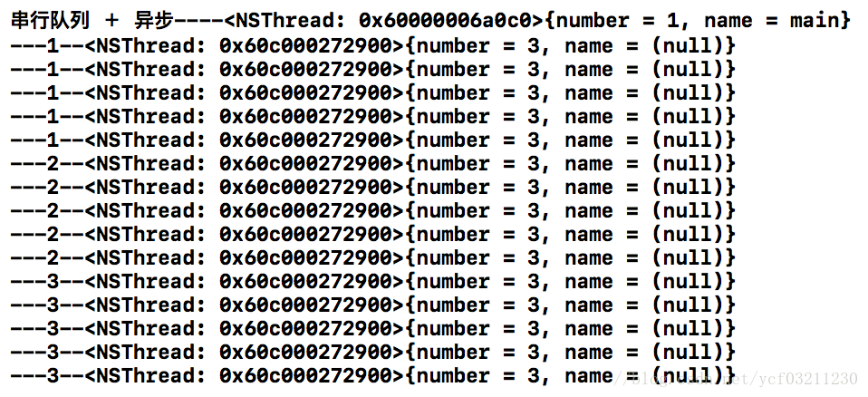
Task: Select the last ---1-- log line
Action: (x=373, y=140)
